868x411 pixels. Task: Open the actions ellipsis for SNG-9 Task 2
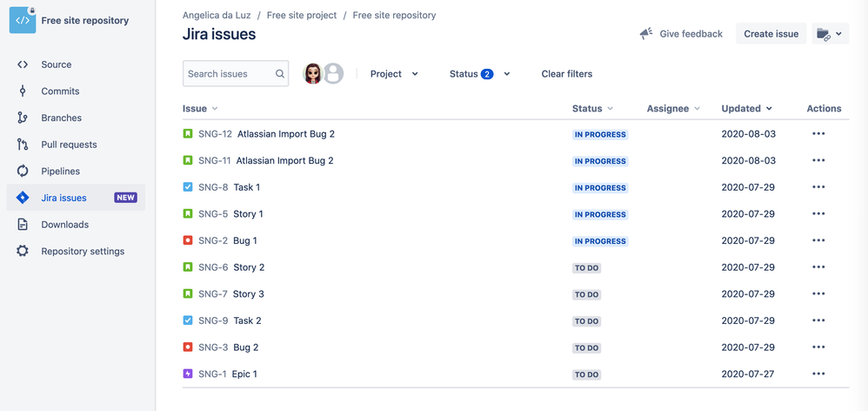click(x=818, y=320)
